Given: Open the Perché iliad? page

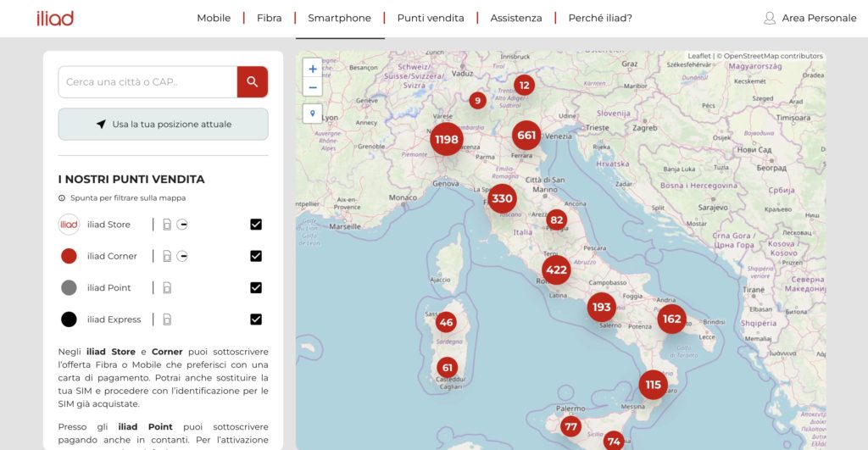Looking at the screenshot, I should [600, 18].
